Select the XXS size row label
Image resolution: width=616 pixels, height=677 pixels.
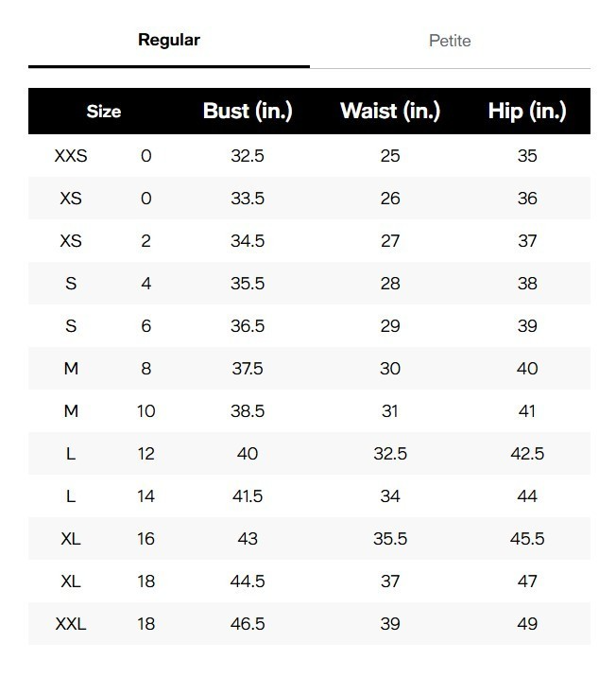coord(71,156)
